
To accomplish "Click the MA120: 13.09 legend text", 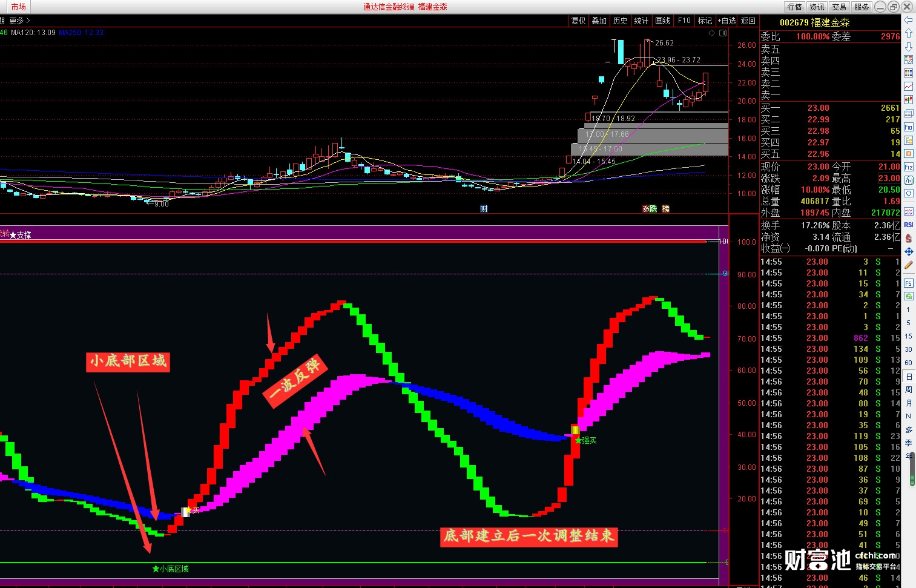I will click(33, 33).
